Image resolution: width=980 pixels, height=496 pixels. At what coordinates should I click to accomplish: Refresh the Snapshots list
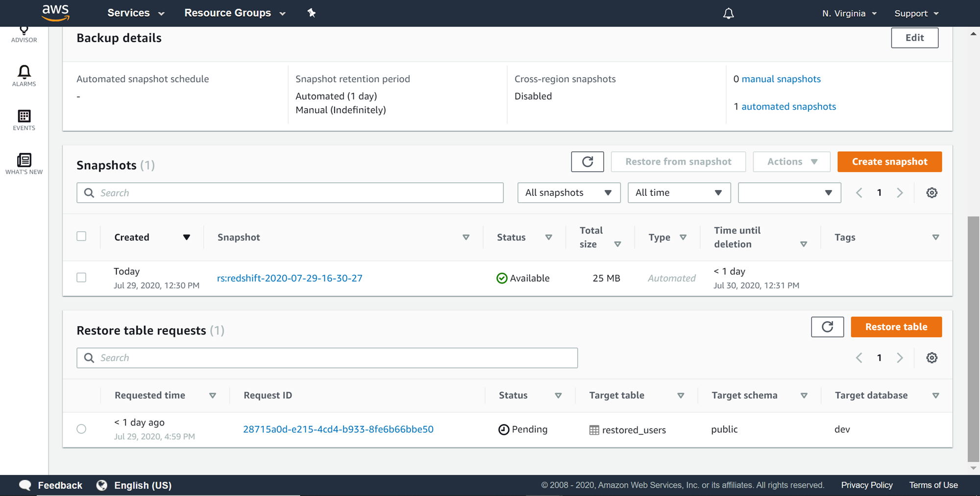(587, 162)
